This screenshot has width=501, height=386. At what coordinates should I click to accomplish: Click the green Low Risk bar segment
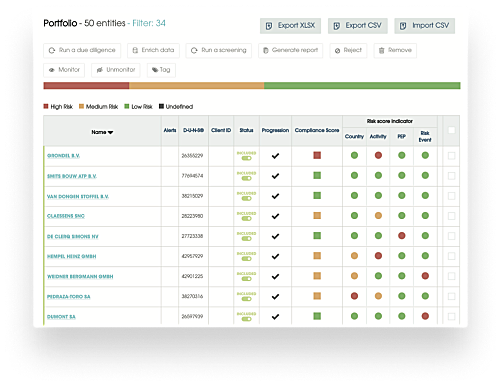tap(362, 86)
